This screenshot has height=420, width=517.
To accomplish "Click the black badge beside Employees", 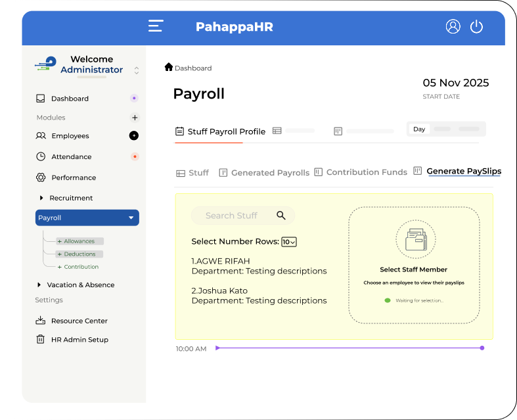I will [x=134, y=136].
